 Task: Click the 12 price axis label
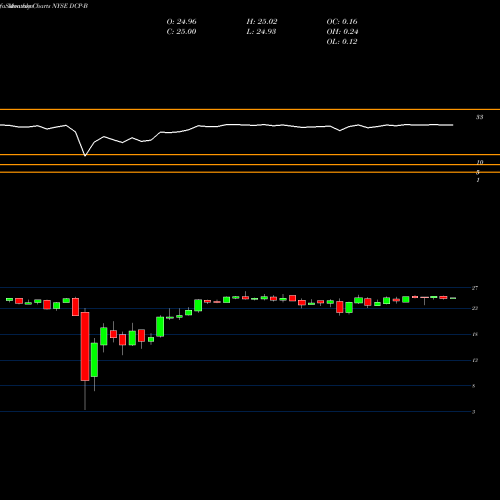(x=475, y=360)
